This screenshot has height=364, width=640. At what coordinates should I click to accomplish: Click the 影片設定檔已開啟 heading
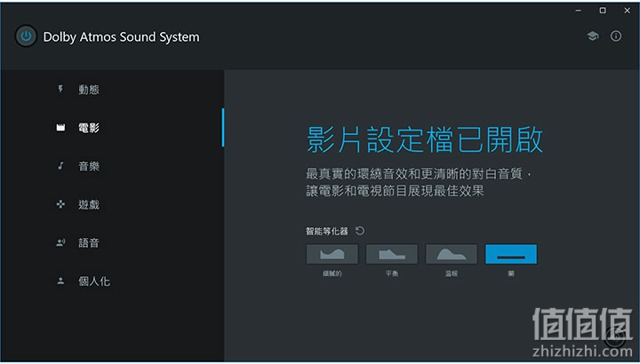coord(425,139)
